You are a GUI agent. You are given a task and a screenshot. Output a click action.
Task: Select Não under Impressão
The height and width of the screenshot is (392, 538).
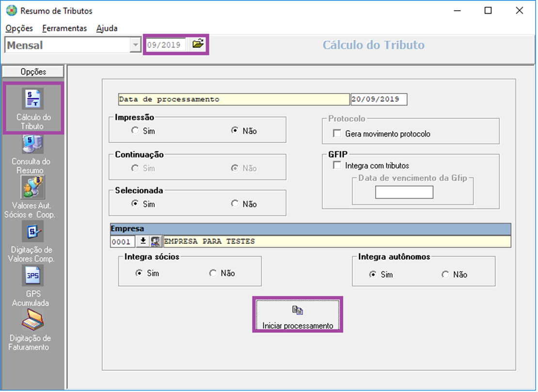235,131
